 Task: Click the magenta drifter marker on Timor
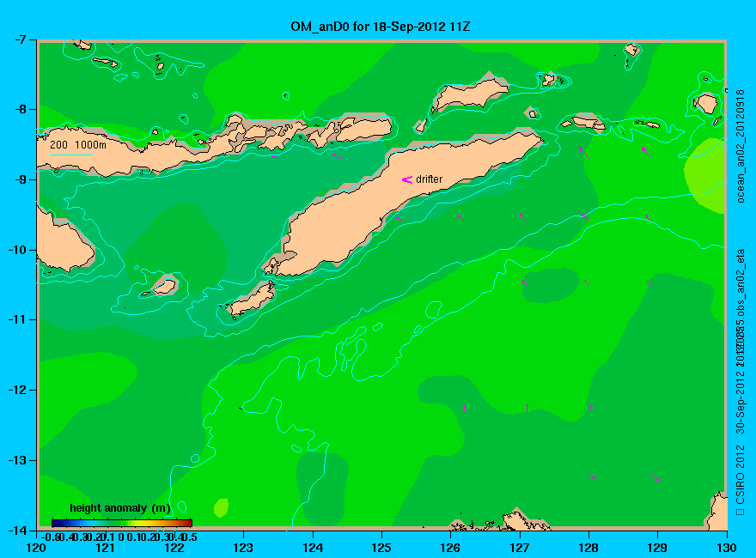click(407, 179)
